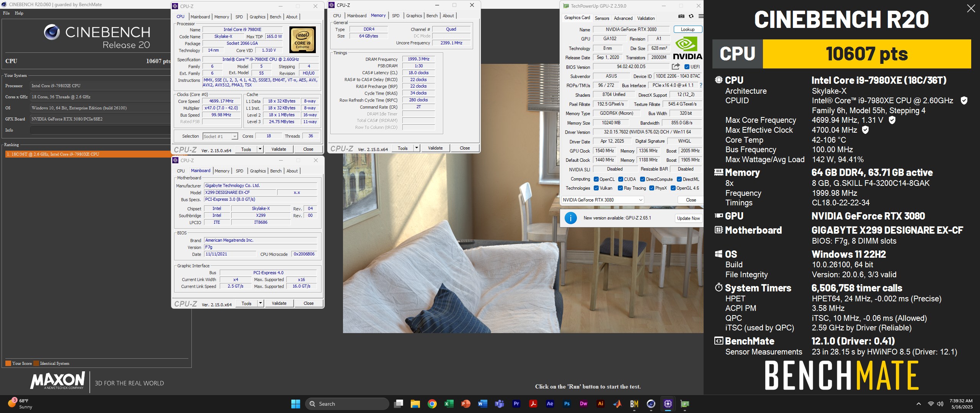Open the Tools dropdown arrow in the CPU-Z CPU window

coord(260,149)
